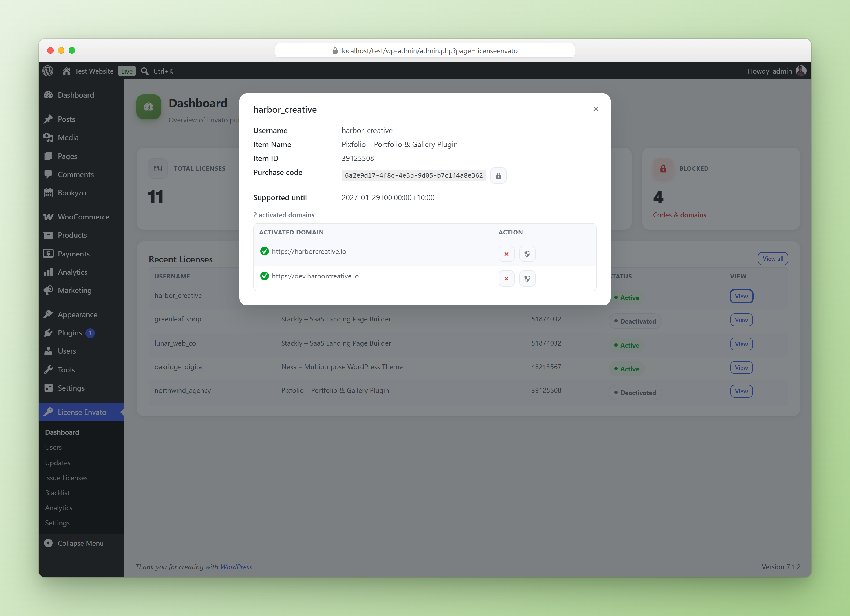Open Payments in the sidebar
Screen dimensions: 850x616
click(81, 254)
